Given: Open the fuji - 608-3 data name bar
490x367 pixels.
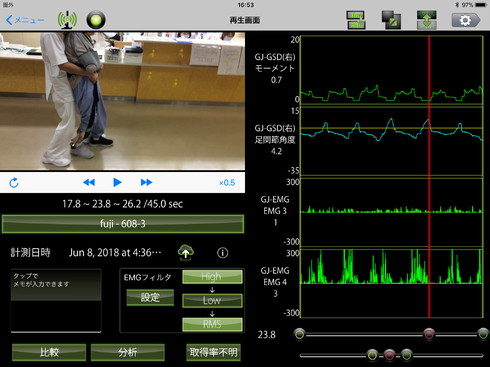Looking at the screenshot, I should click(x=123, y=224).
